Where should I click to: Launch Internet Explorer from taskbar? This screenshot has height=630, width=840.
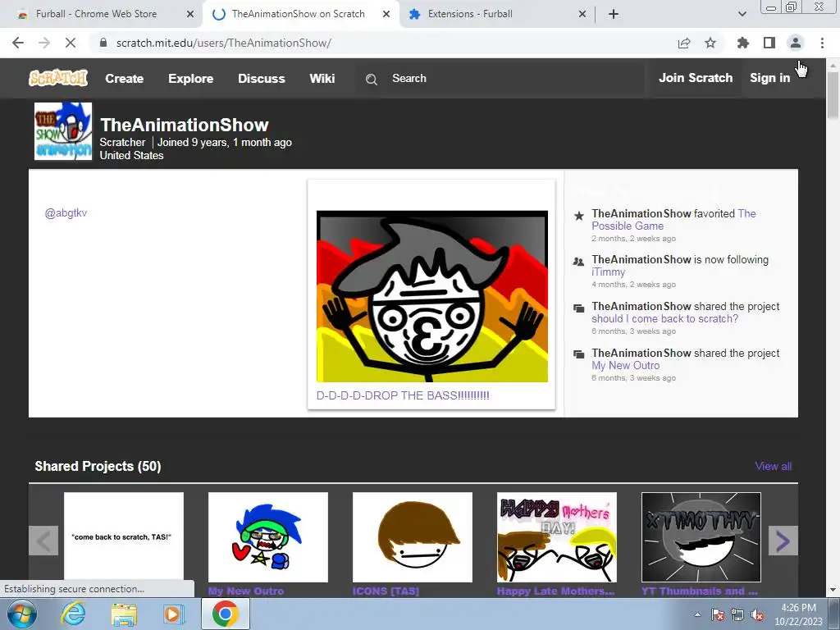click(x=73, y=614)
